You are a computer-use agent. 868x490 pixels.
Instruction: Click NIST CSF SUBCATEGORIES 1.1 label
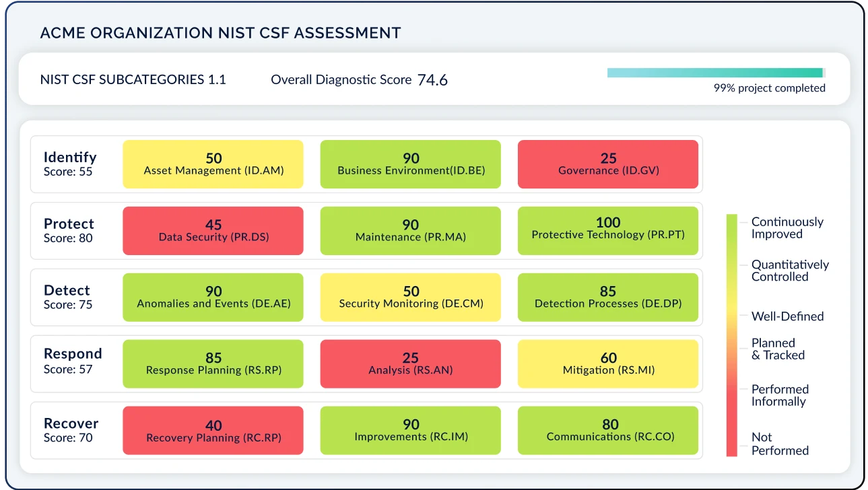133,79
